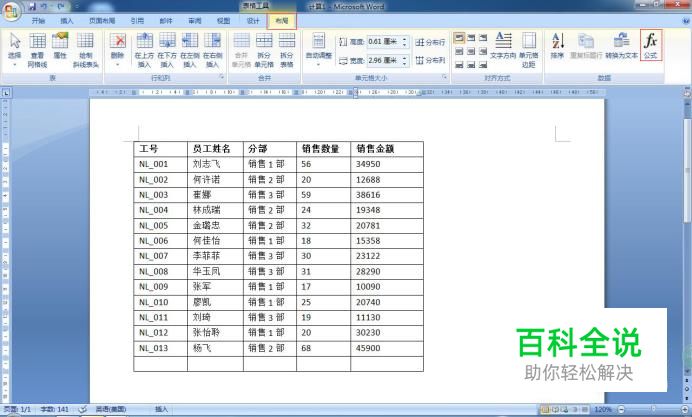Select the align top-left alignment button
The width and height of the screenshot is (692, 417).
click(459, 38)
